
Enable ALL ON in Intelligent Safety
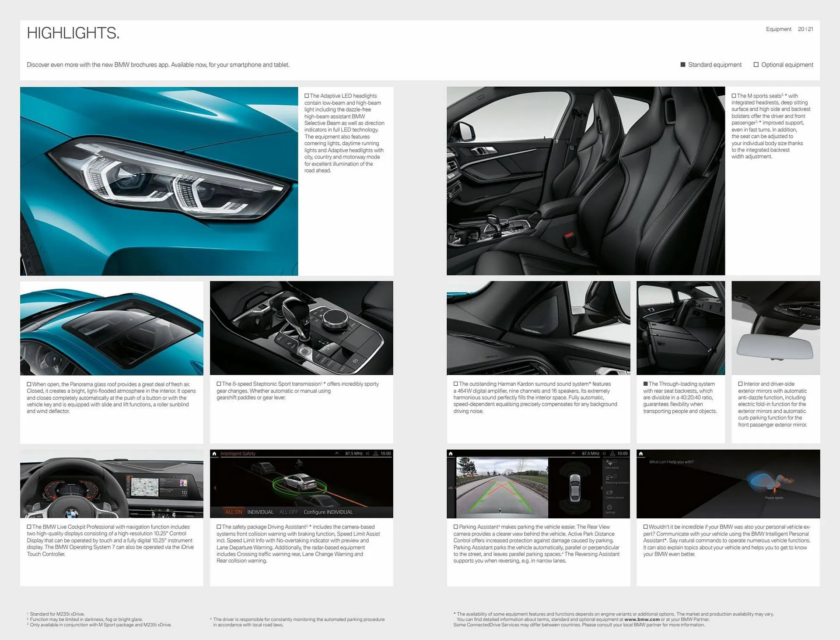pos(234,513)
